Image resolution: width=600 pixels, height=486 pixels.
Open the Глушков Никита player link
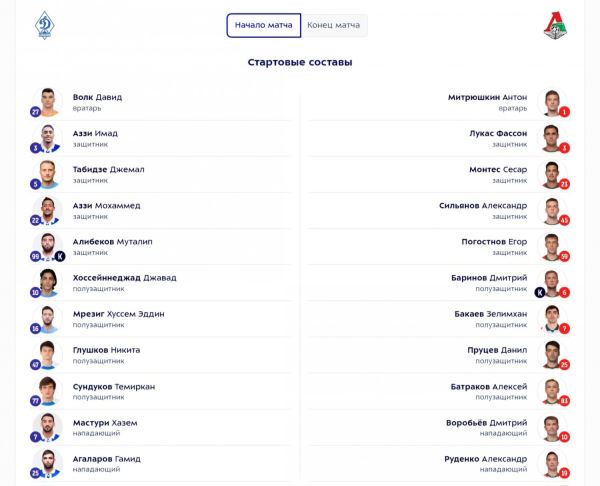(x=106, y=350)
